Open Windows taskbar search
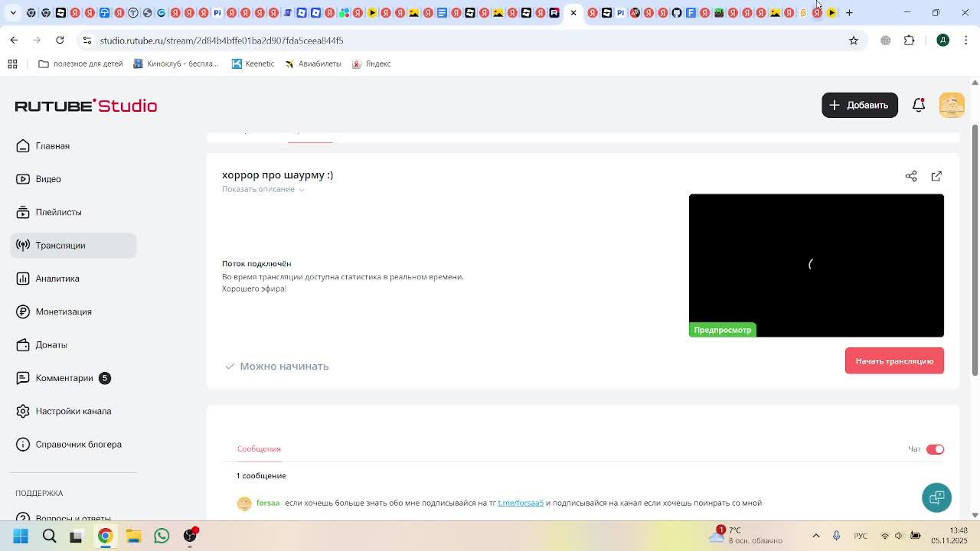 coord(49,536)
